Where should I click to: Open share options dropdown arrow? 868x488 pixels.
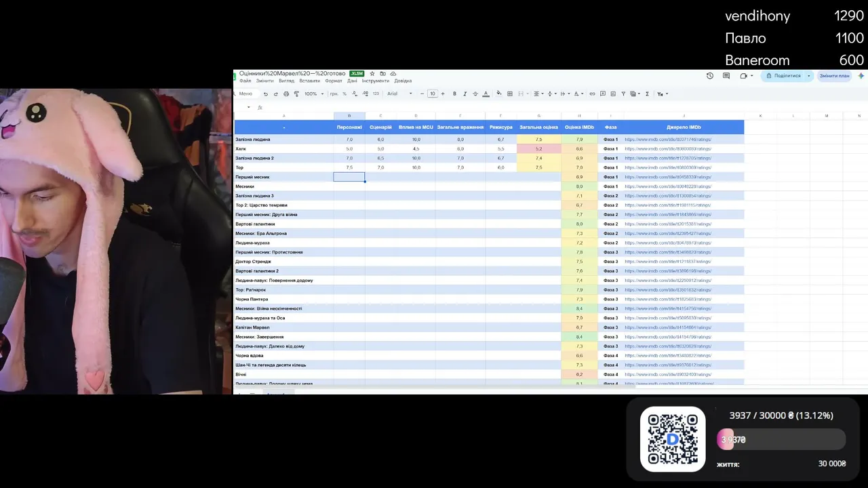[808, 76]
